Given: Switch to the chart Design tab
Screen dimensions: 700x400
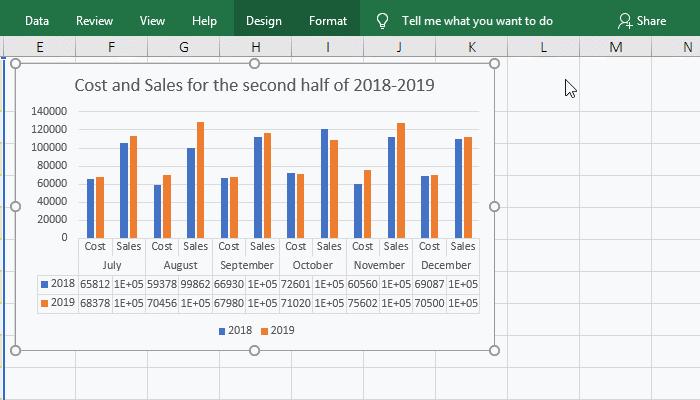Looking at the screenshot, I should [x=263, y=20].
